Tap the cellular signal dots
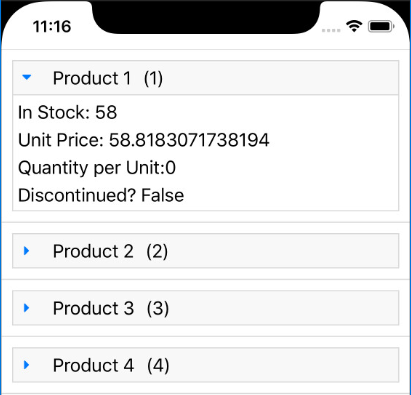The height and width of the screenshot is (395, 411). 331,31
